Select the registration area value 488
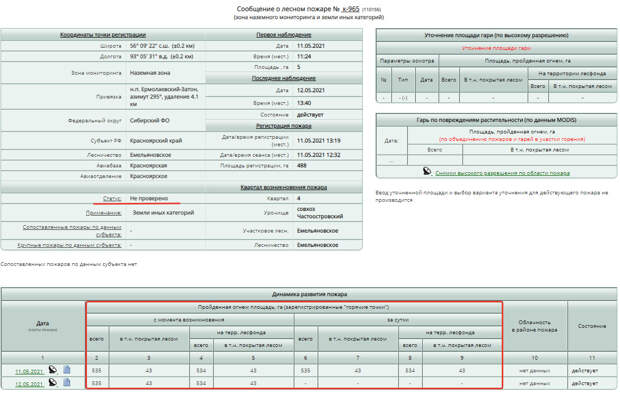Screen dimensions: 620x393 pos(302,166)
